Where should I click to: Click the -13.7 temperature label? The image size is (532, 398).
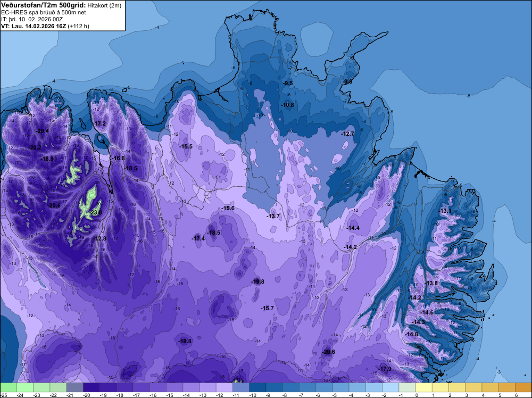(273, 216)
